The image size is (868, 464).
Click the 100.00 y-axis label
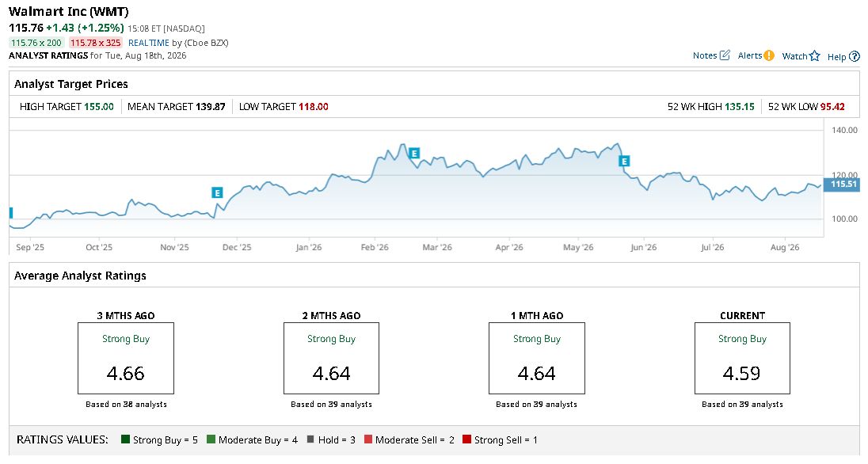844,219
